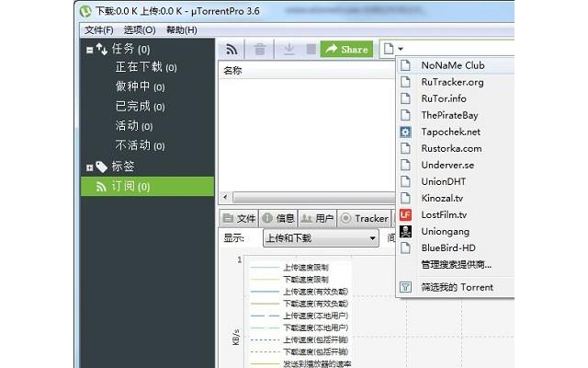Viewport: 588px width, 368px height.
Task: Select 标签 in sidebar
Action: click(122, 167)
